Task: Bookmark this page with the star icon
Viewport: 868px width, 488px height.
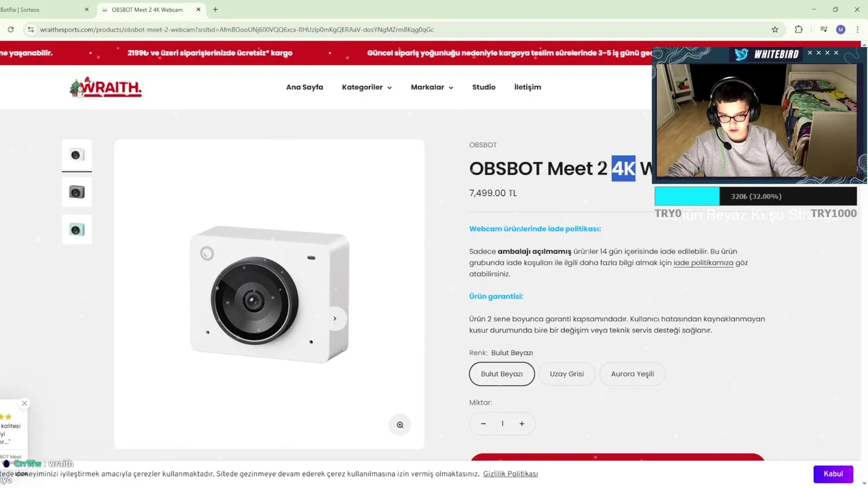Action: coord(775,30)
